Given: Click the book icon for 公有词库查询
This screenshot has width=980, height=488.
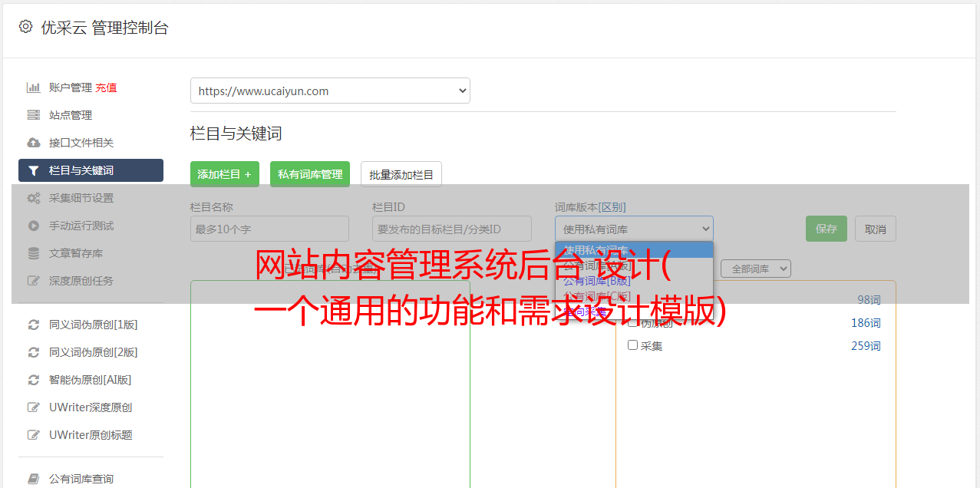Looking at the screenshot, I should coord(34,479).
